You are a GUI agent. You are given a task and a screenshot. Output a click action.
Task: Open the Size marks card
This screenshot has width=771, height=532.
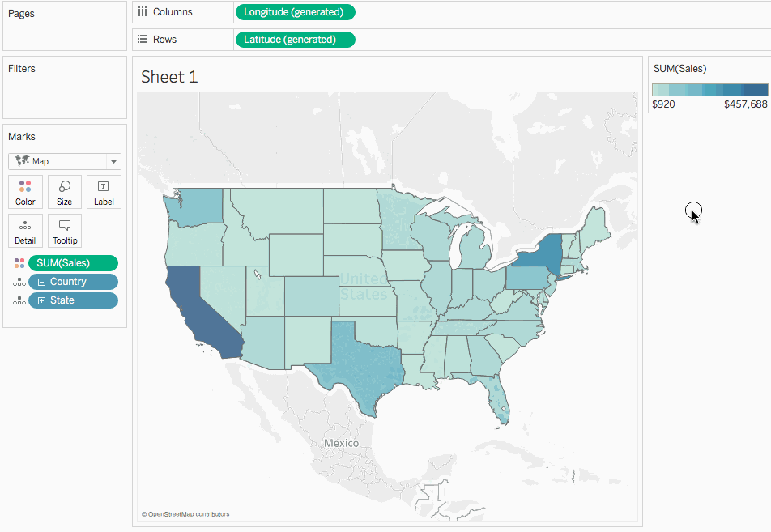click(65, 192)
